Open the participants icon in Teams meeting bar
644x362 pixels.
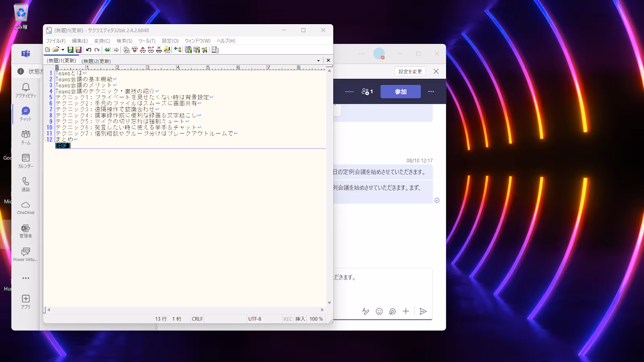(367, 92)
